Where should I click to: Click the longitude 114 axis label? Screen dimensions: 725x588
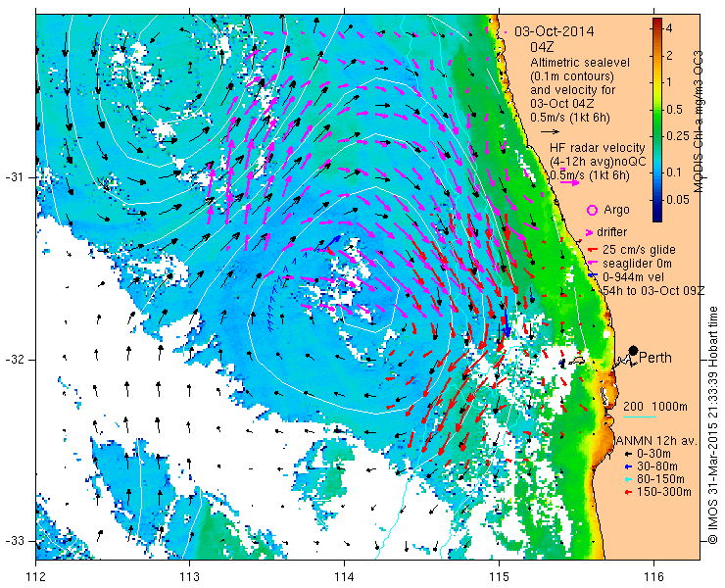point(345,577)
